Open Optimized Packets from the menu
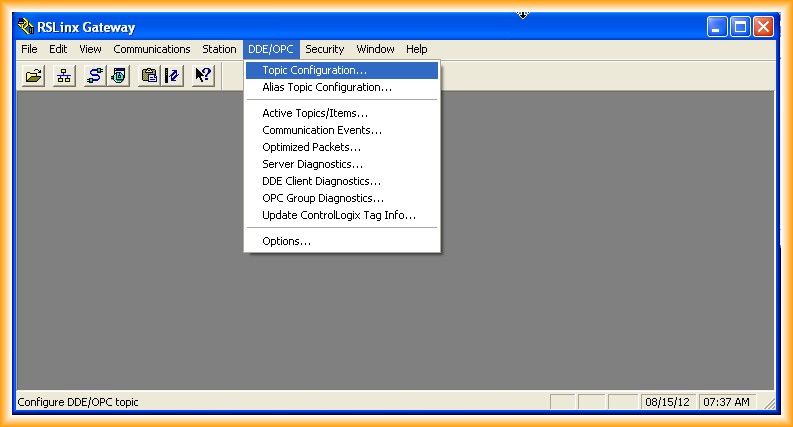The width and height of the screenshot is (793, 427). tap(311, 147)
